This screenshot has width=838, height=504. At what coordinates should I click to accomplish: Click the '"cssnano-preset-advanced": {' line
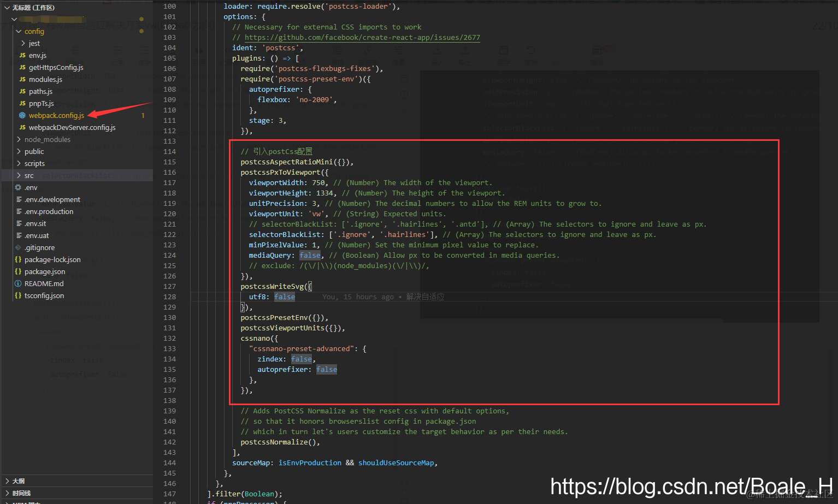point(308,349)
